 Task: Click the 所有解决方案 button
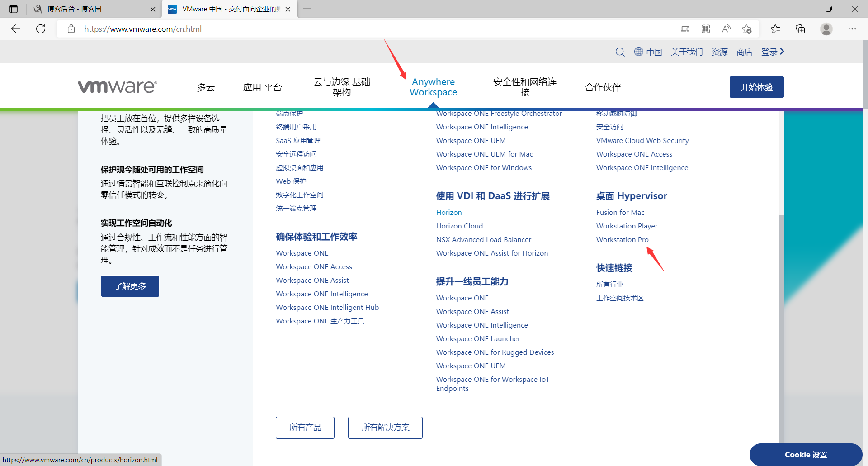click(385, 428)
